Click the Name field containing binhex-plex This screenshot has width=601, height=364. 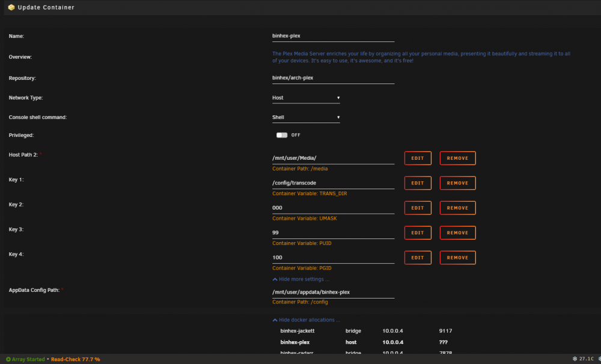(333, 36)
